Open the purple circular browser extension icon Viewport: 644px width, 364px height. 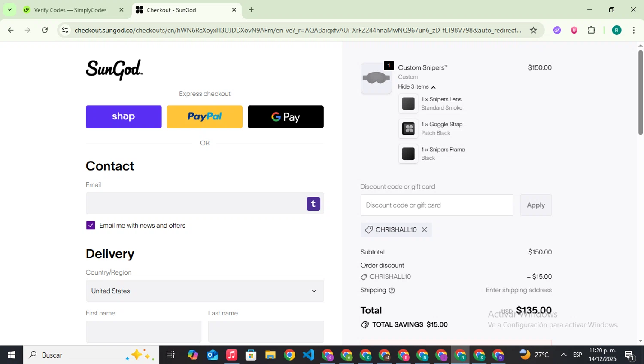(557, 30)
